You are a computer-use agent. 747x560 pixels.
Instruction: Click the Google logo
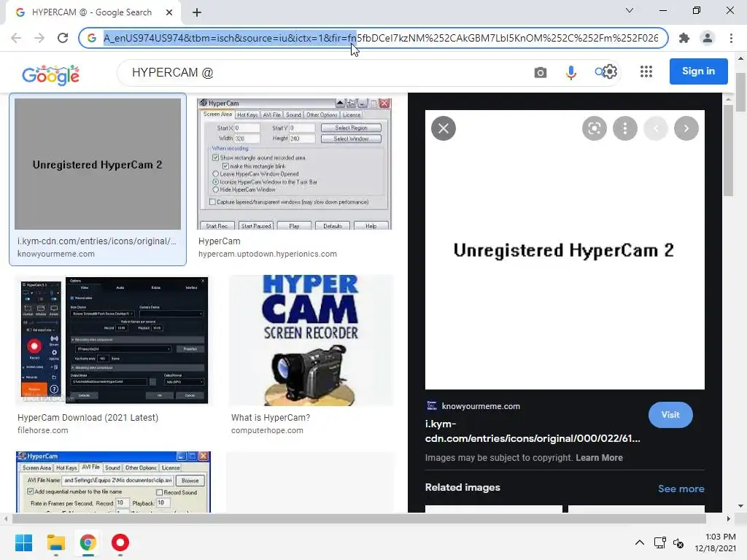click(51, 75)
